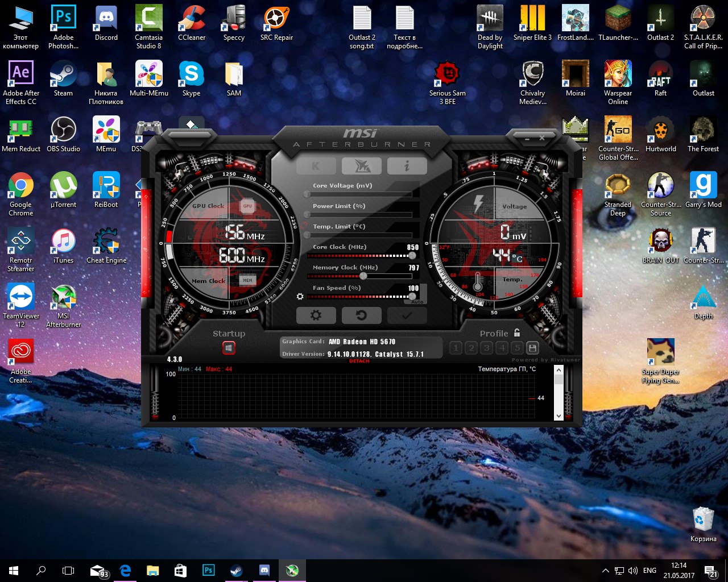Toggle the Startup Windows-logo button

(229, 348)
